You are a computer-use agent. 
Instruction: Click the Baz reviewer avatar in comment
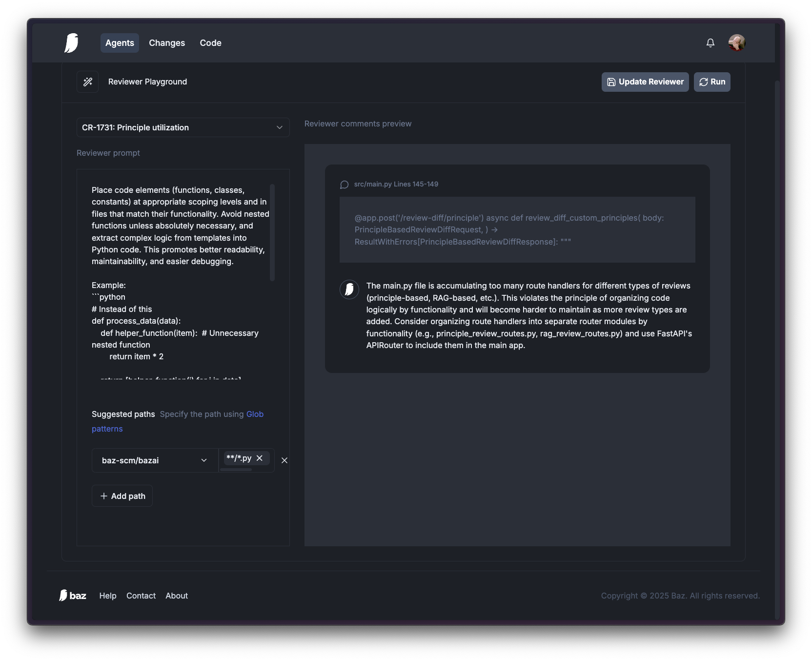(349, 289)
